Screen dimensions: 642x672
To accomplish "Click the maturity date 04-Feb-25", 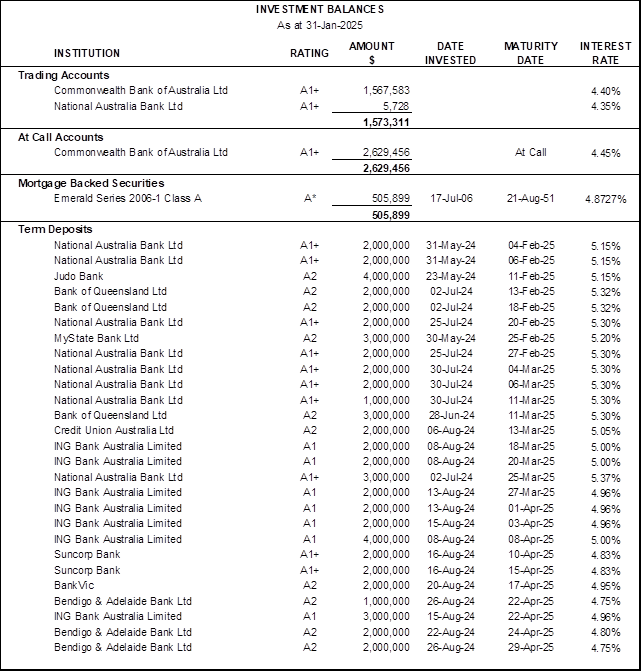I will pyautogui.click(x=531, y=246).
